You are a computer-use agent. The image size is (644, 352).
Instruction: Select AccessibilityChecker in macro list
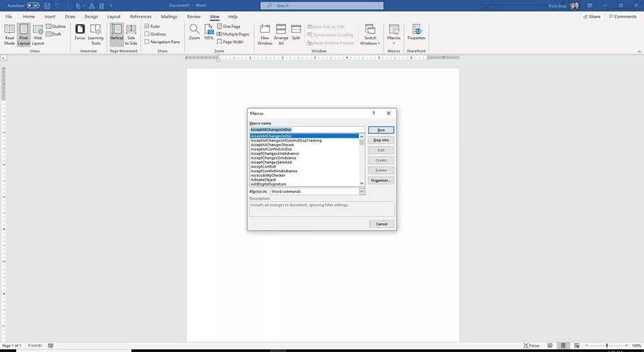pos(268,175)
